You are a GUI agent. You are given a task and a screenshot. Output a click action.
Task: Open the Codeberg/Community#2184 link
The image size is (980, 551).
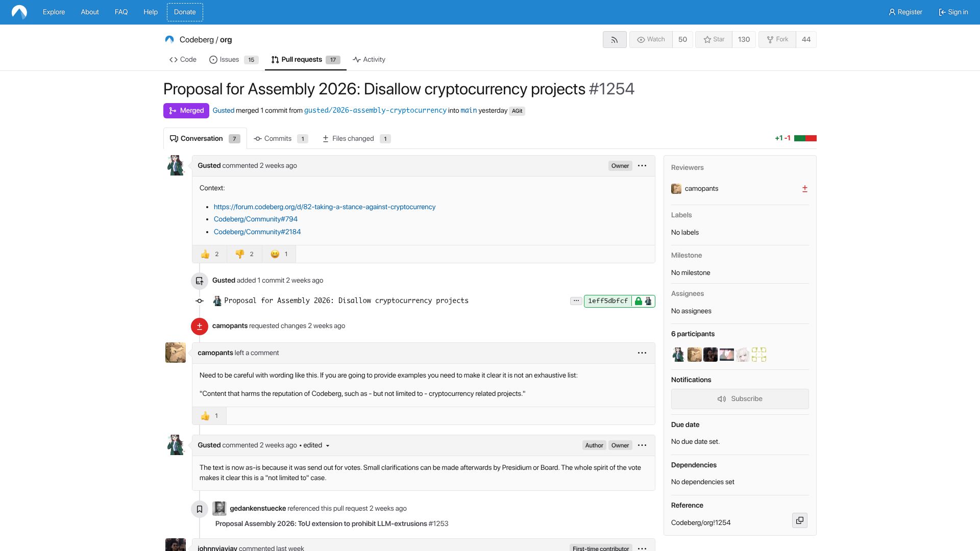click(x=257, y=232)
